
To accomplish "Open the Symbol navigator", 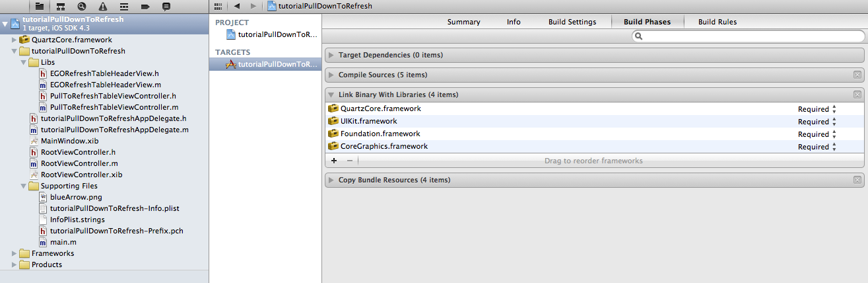I will 61,6.
